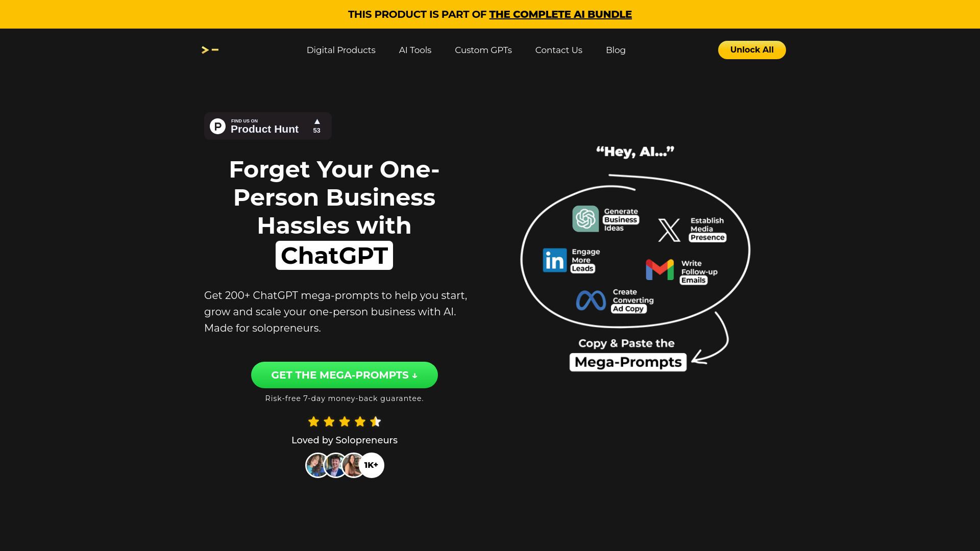Toggle the Complete AI Bundle banner link
The width and height of the screenshot is (980, 551).
pyautogui.click(x=560, y=14)
